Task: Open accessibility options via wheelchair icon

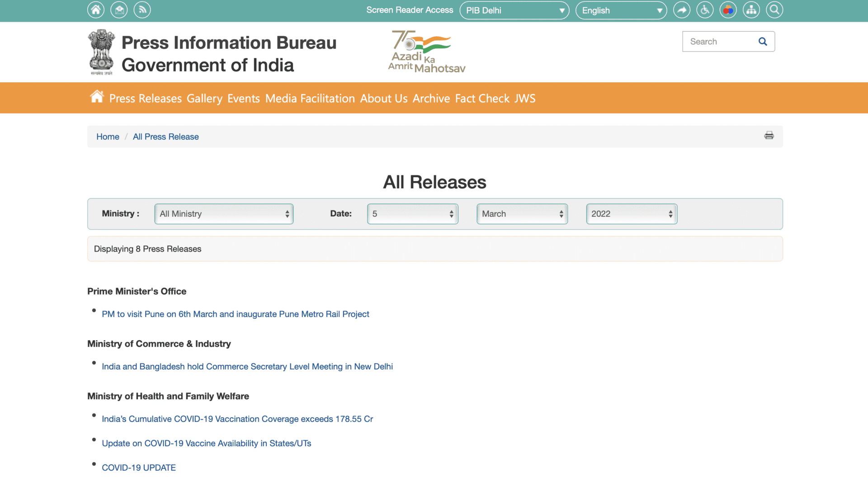Action: tap(705, 9)
